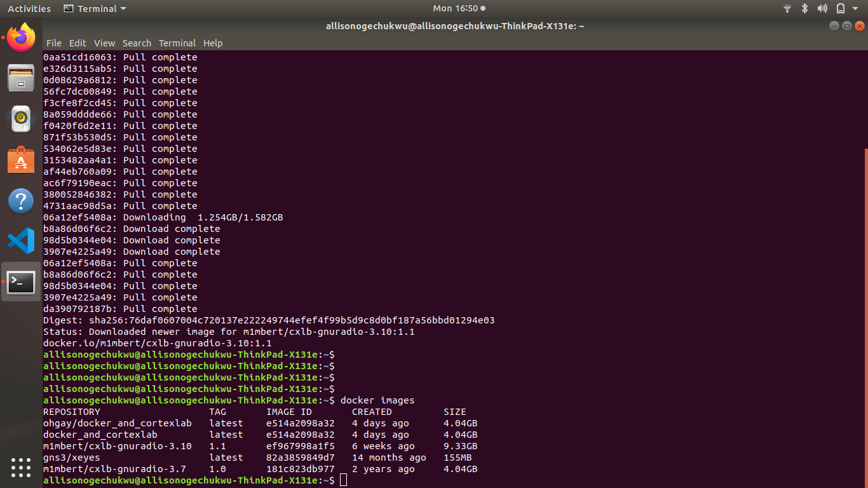This screenshot has width=868, height=488.
Task: Click the terminal cursor at the prompt
Action: 344,480
